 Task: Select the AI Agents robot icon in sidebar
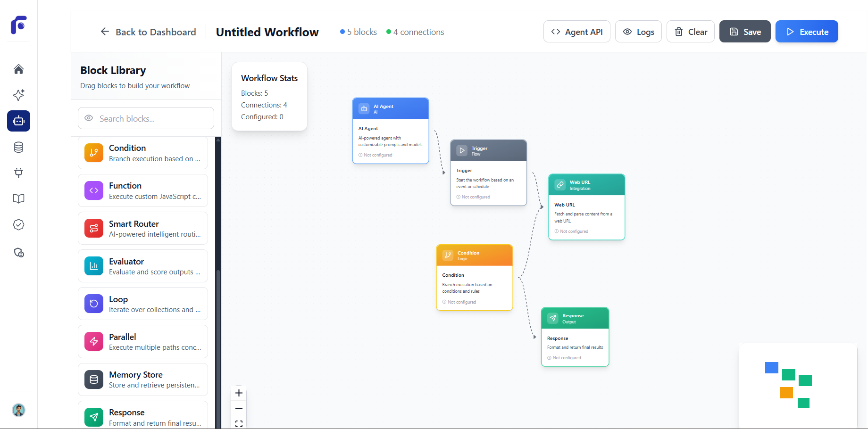[19, 121]
